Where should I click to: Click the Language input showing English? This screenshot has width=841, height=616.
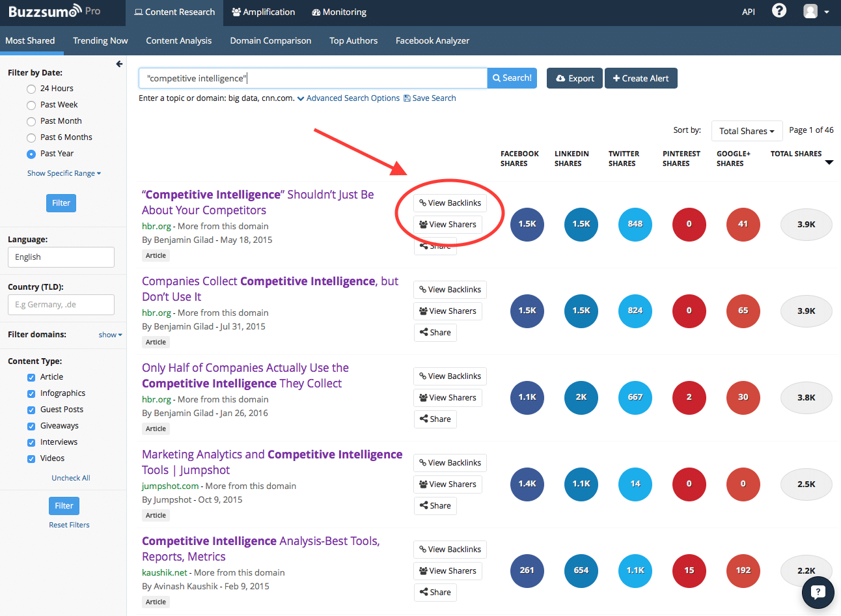click(61, 257)
